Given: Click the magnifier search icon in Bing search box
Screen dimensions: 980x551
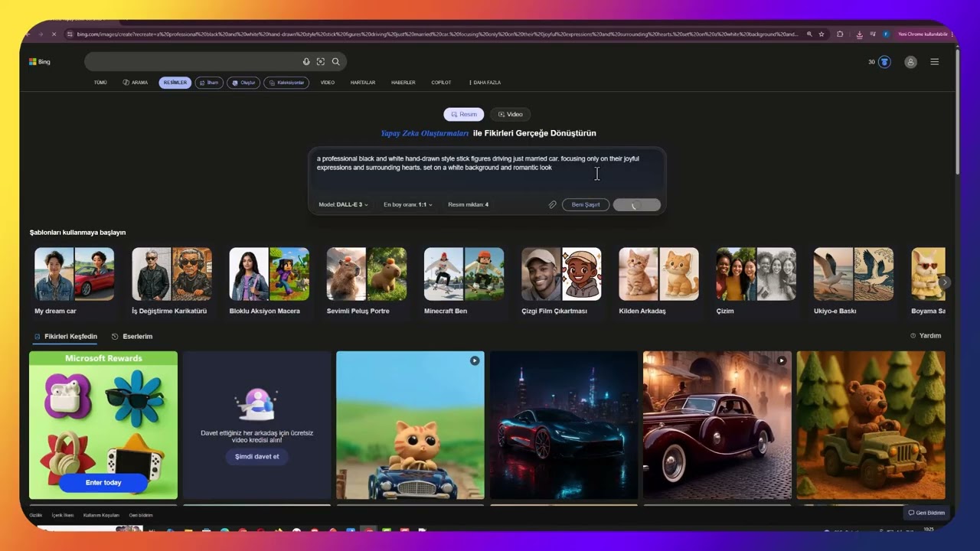Looking at the screenshot, I should pos(335,62).
